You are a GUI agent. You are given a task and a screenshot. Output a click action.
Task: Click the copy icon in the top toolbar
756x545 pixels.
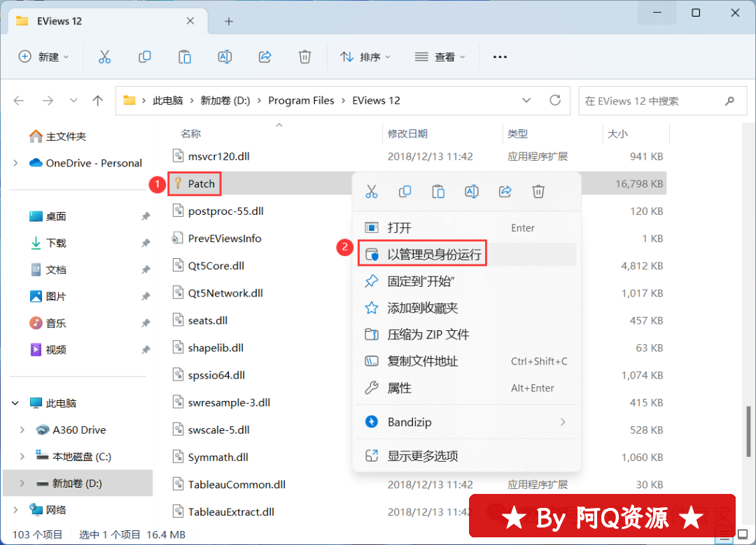145,57
